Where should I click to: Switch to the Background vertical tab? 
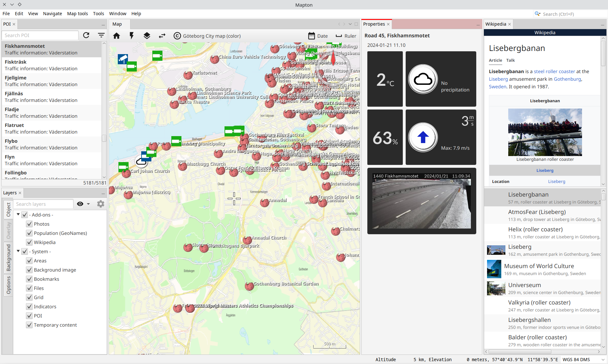click(x=9, y=257)
